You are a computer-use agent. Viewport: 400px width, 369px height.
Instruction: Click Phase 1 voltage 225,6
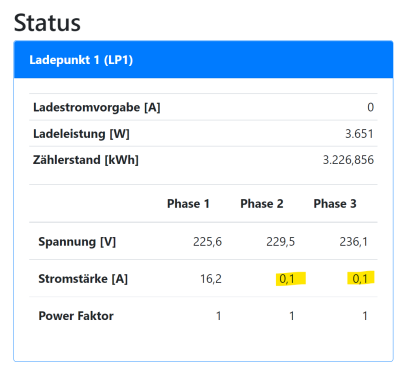207,241
